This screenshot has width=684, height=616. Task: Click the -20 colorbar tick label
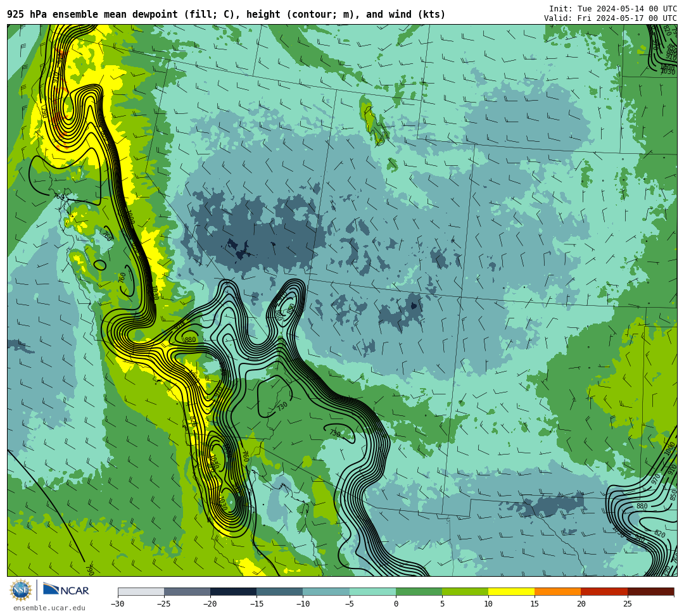coord(210,604)
